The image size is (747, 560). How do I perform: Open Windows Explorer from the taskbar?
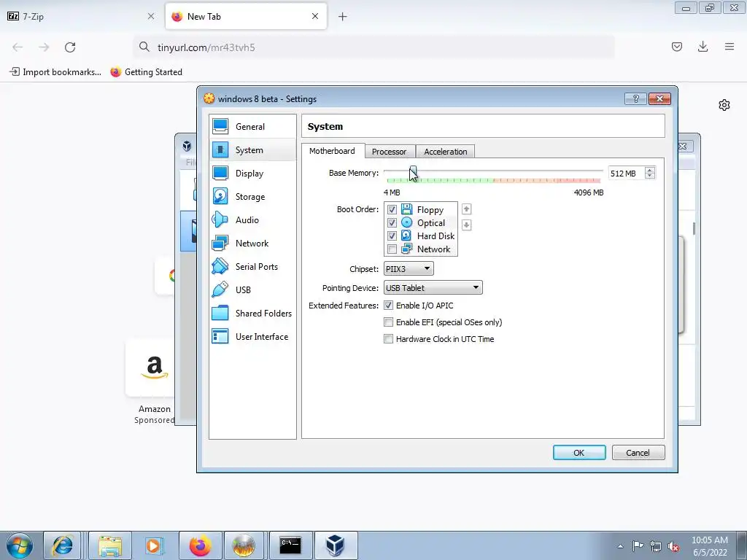pos(110,545)
